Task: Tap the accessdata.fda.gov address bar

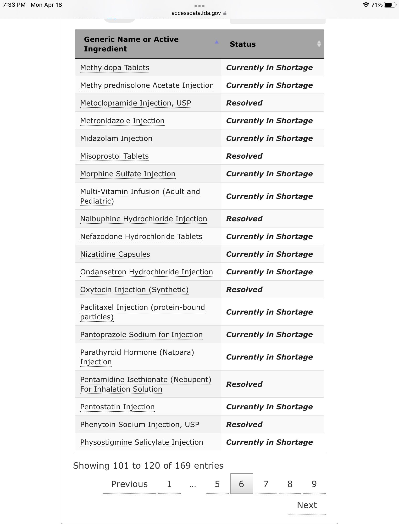Action: (196, 13)
